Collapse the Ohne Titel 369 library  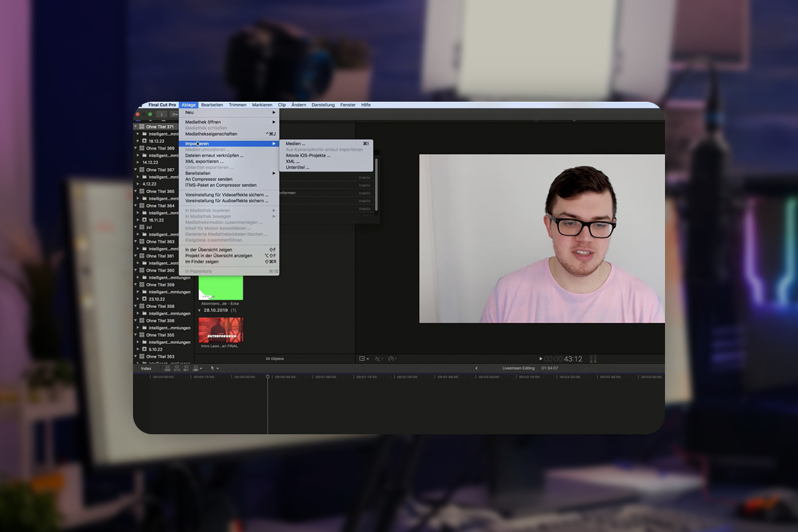[136, 148]
